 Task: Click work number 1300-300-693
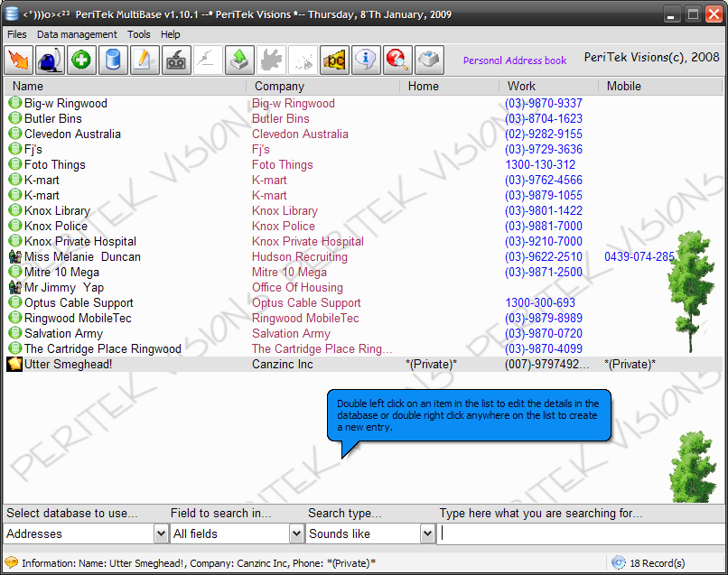(540, 302)
